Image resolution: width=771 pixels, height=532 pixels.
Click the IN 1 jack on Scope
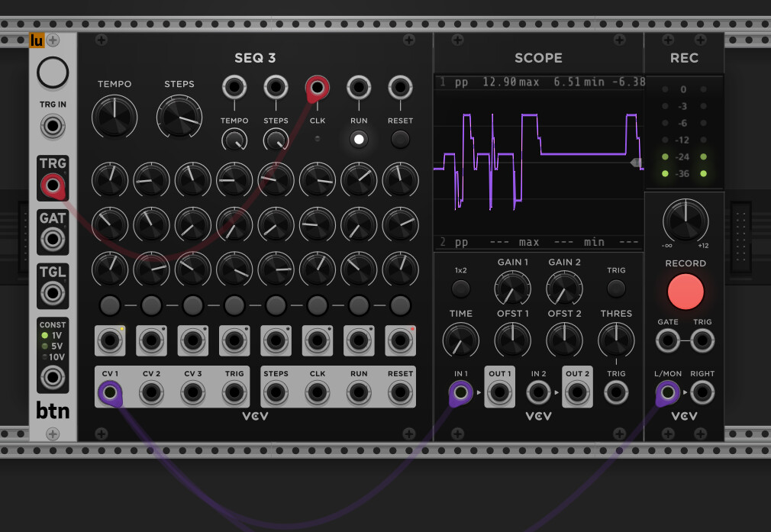click(461, 393)
